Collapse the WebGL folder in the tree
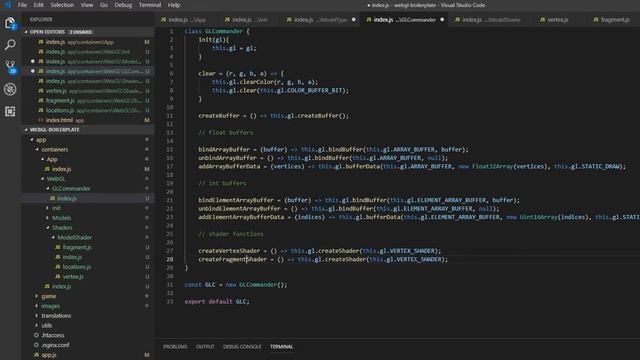The image size is (640, 360). point(42,179)
